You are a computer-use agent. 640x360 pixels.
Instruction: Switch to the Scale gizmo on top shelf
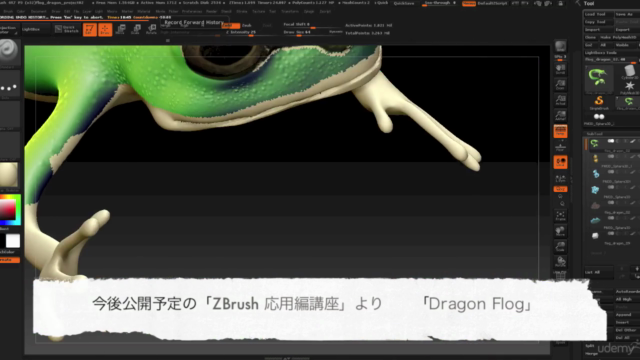coord(136,29)
